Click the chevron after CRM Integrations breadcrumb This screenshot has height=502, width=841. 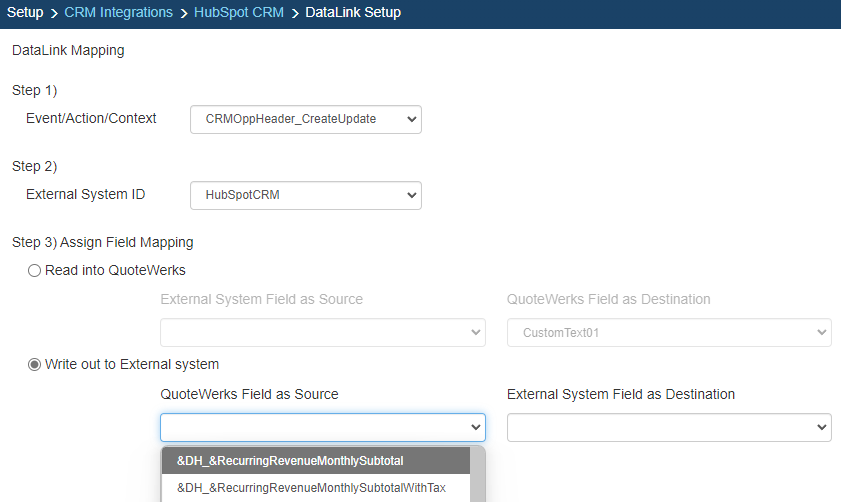pyautogui.click(x=183, y=13)
